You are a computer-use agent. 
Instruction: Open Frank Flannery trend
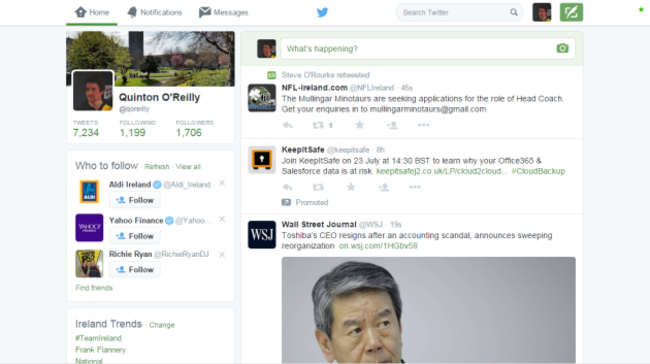tap(100, 349)
